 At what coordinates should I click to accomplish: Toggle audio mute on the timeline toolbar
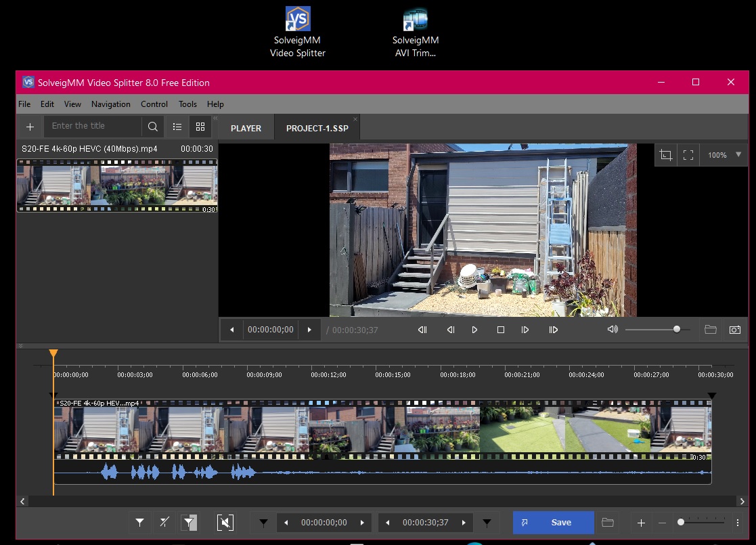pyautogui.click(x=225, y=522)
